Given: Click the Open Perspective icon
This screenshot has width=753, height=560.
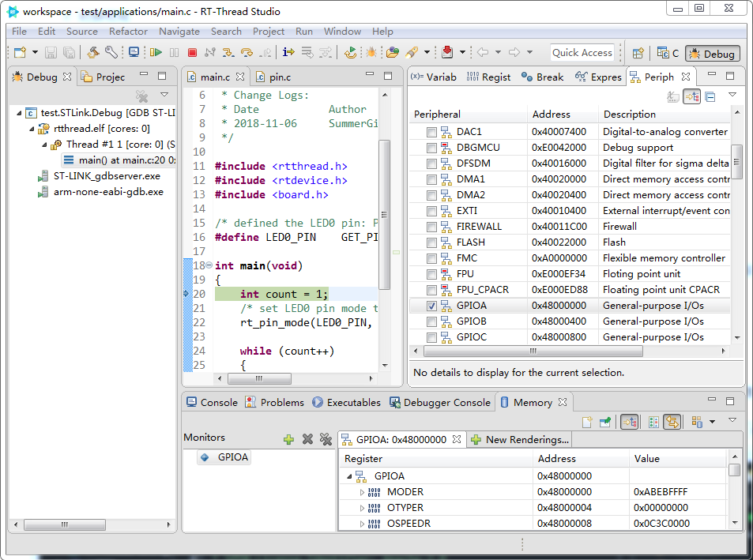Looking at the screenshot, I should click(x=638, y=53).
